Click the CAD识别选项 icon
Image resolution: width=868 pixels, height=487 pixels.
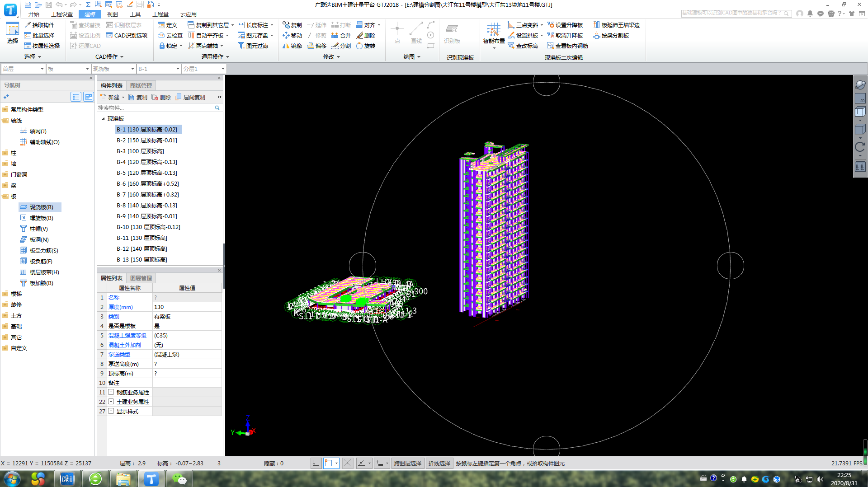[109, 35]
